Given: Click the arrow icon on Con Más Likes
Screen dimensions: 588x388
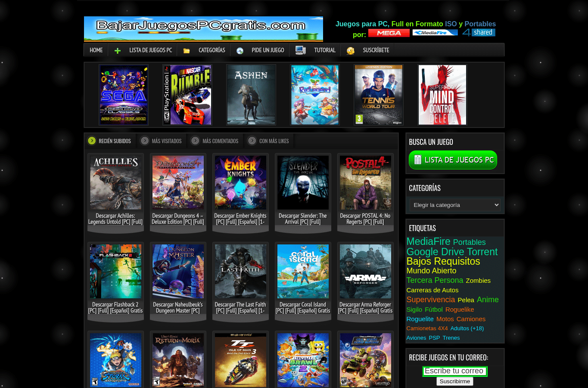Looking at the screenshot, I should pos(252,141).
